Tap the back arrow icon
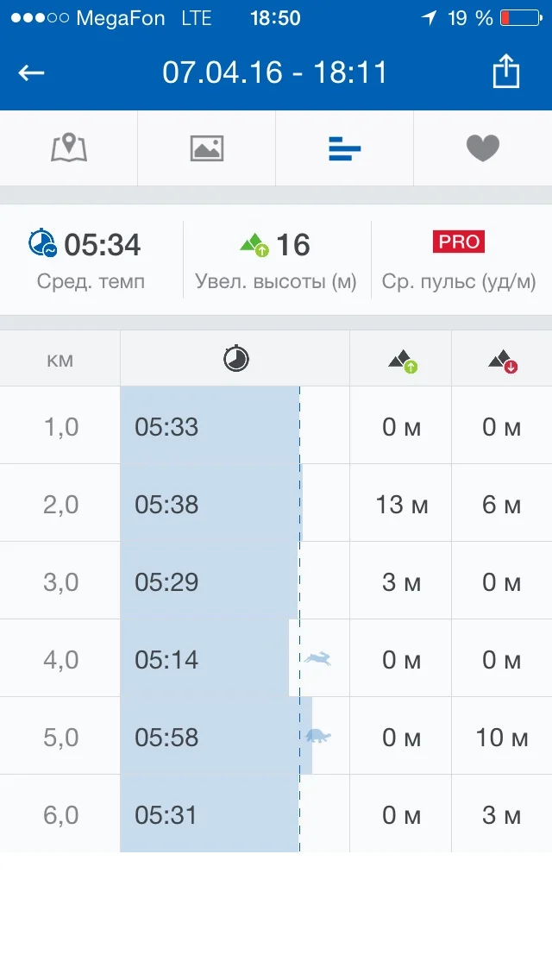Viewport: 552px width, 980px height. coord(32,72)
